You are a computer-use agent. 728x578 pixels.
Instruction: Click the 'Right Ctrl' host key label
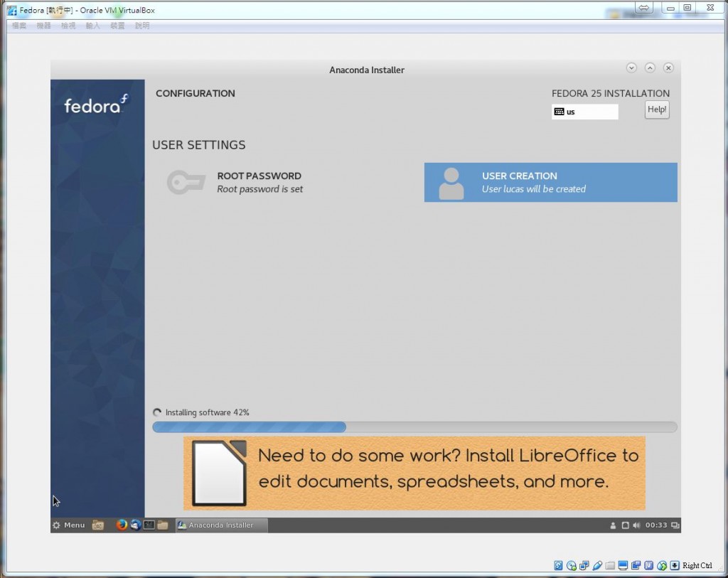pos(697,565)
